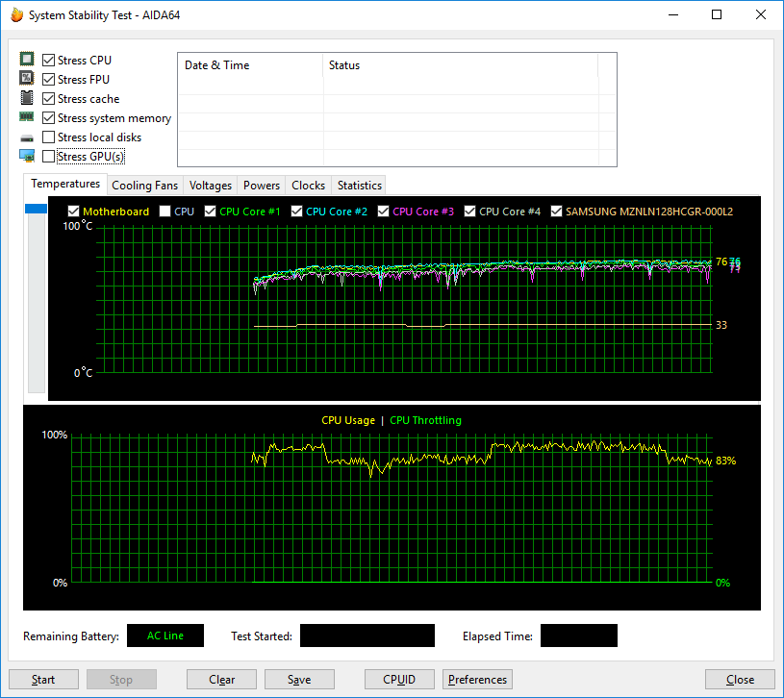Image resolution: width=784 pixels, height=698 pixels.
Task: Hide the CPU Core #3 graph line
Action: (x=384, y=212)
